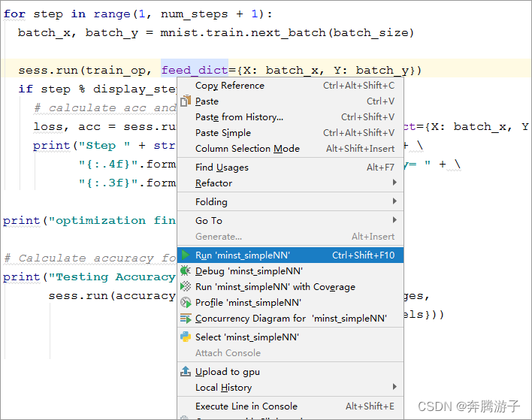The image size is (532, 420).
Task: Click train_op in the editor code
Action: [116, 70]
